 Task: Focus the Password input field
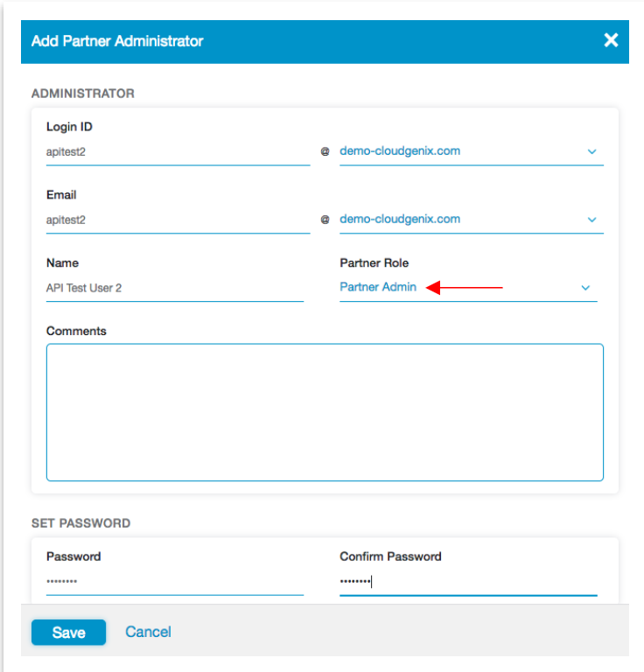pyautogui.click(x=174, y=582)
